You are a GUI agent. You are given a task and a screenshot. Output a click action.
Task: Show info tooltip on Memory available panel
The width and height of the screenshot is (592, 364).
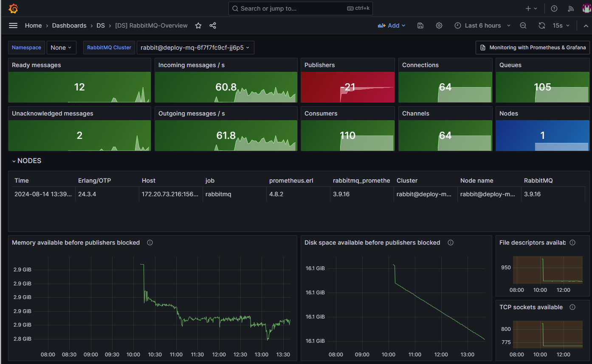149,242
